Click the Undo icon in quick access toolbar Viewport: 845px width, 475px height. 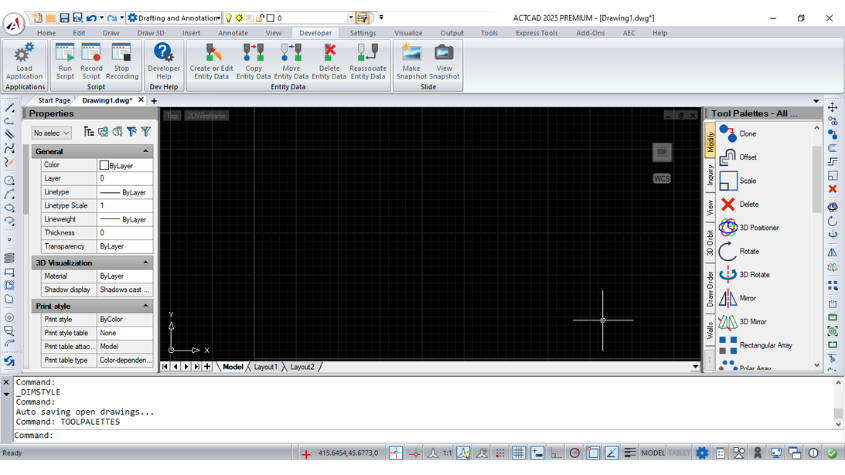[91, 18]
